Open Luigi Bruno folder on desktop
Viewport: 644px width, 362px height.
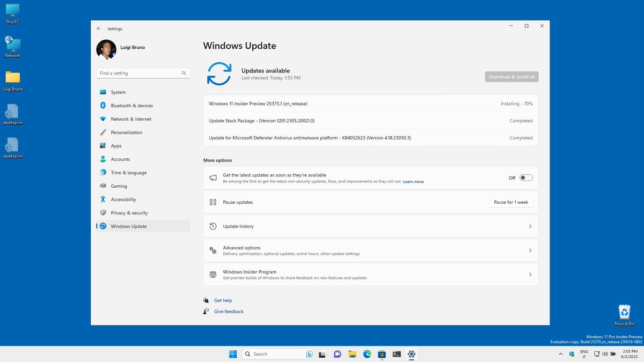point(12,81)
